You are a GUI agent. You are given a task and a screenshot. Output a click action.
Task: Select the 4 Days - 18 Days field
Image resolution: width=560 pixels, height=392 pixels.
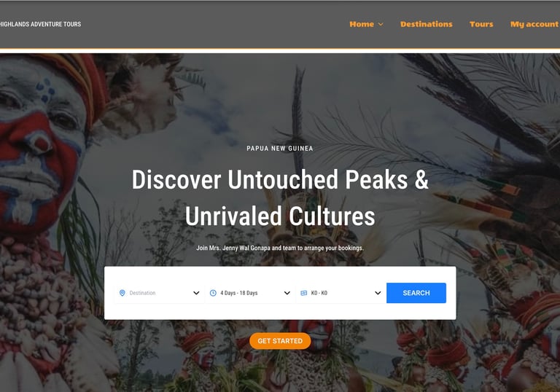[x=249, y=293]
